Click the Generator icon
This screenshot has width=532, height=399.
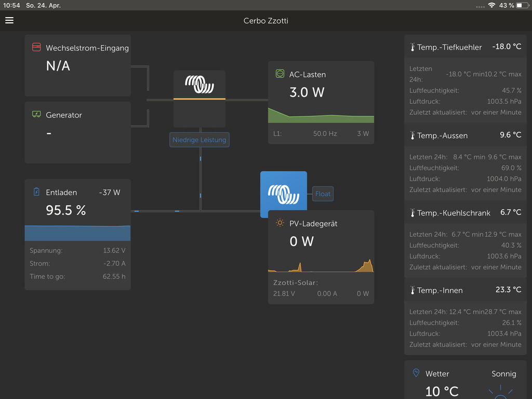36,114
